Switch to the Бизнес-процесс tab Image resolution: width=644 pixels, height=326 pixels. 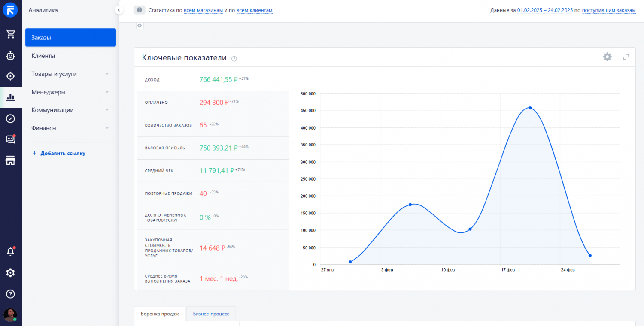211,314
